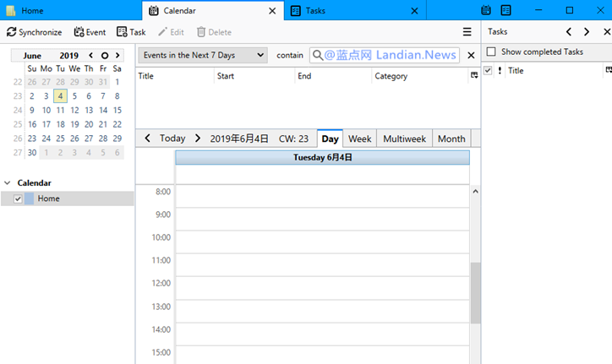Enable Show completed Tasks checkbox
Image resolution: width=612 pixels, height=364 pixels.
pos(490,52)
